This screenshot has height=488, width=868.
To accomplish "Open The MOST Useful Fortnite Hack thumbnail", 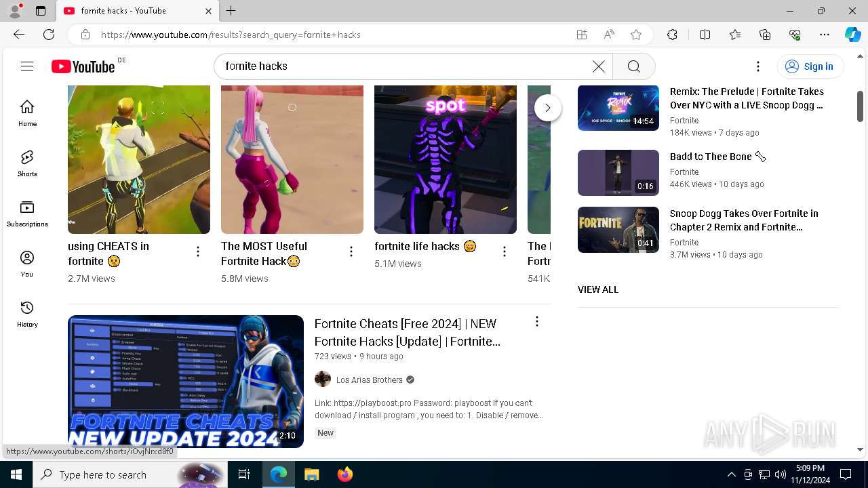I will pos(292,159).
